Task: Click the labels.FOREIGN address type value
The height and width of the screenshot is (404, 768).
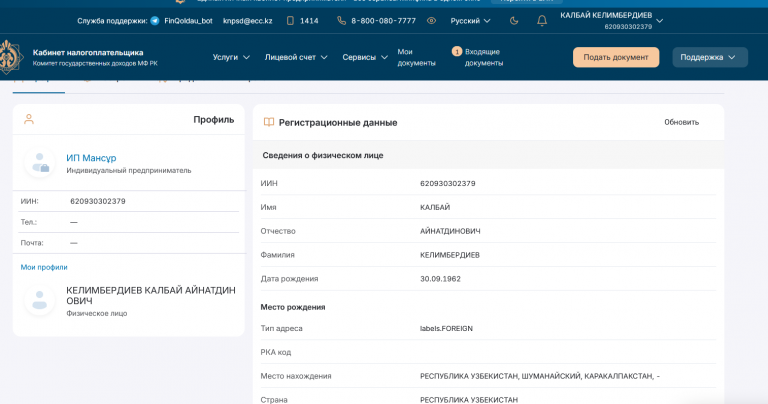Action: [x=446, y=328]
